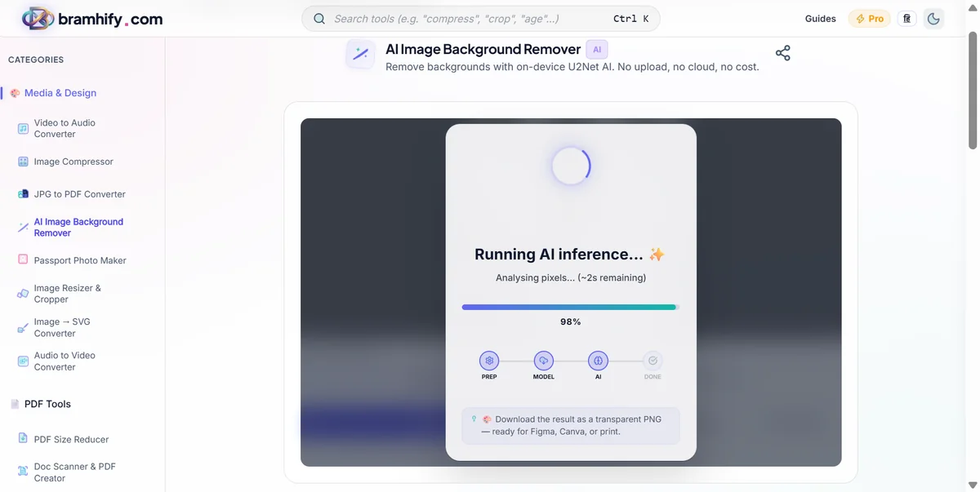Viewport: 980px width, 492px height.
Task: Open Passport Photo Maker
Action: [80, 260]
